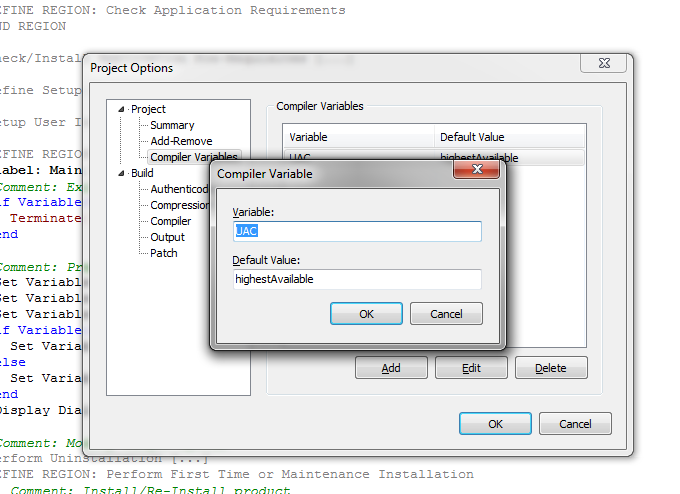Select the Build root tree item
The image size is (680, 494).
coord(142,173)
